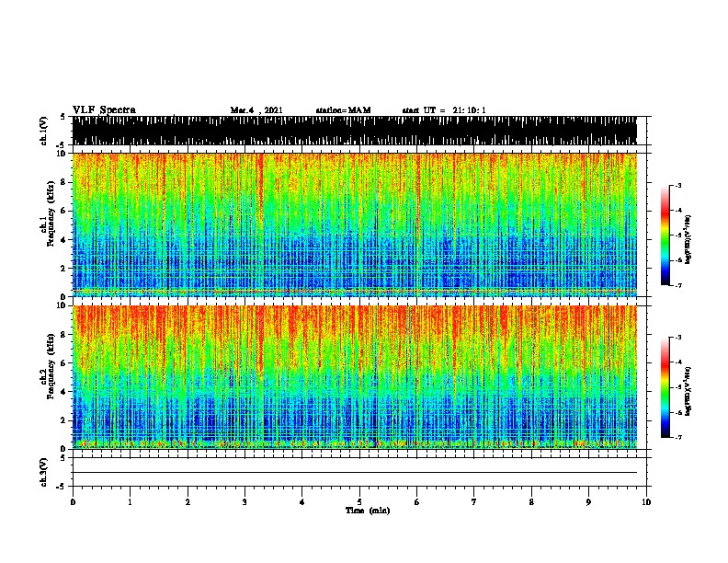Click the "-3" label on ch.2 colorbar

(x=678, y=338)
